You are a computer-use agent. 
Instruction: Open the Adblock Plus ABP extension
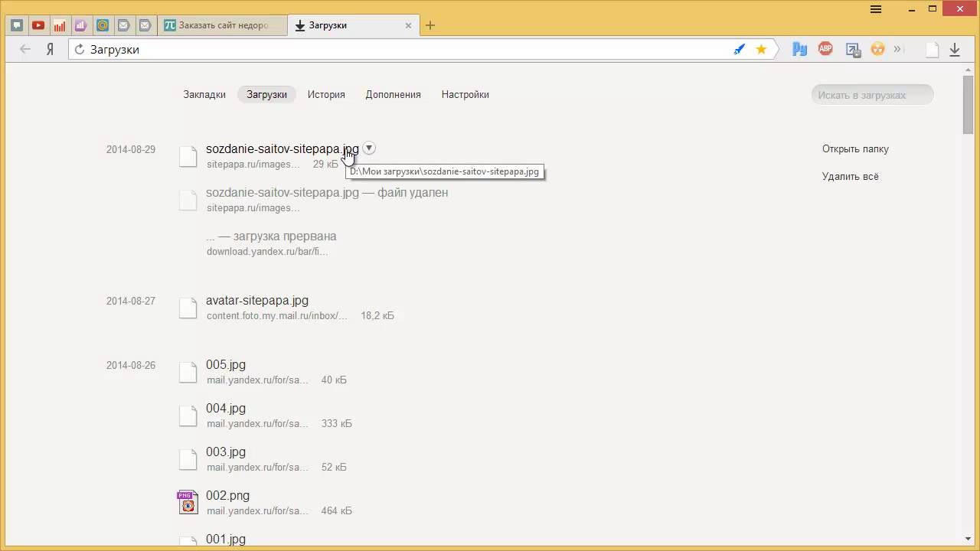(x=825, y=49)
